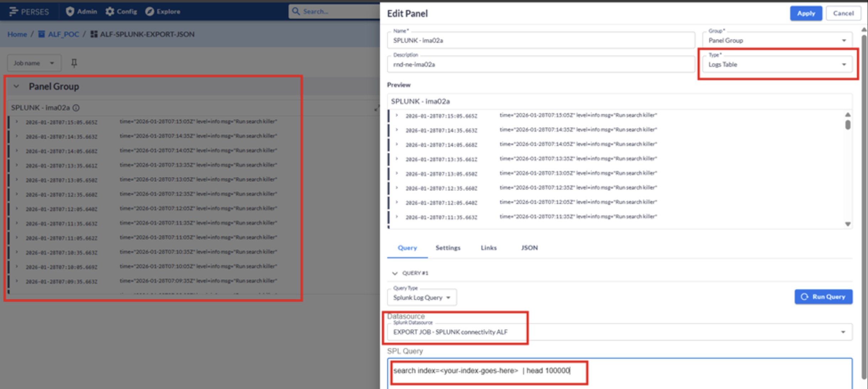868x389 pixels.
Task: Expand the 07:13:05.650Z row in Preview
Action: 397,174
